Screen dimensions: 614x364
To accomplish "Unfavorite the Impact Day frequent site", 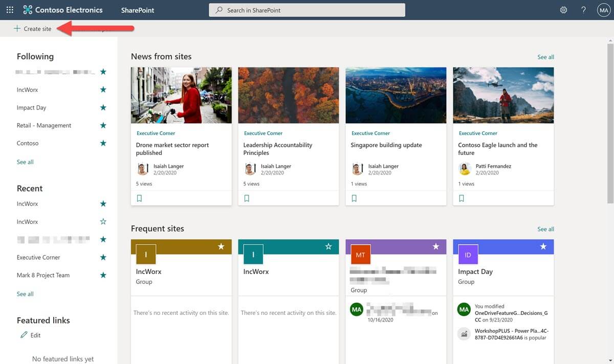I will [543, 245].
